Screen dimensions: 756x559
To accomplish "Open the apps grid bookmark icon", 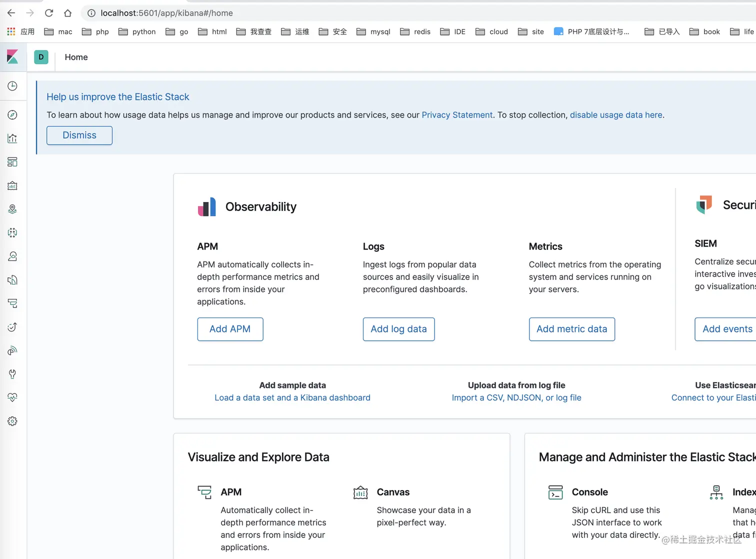I will click(x=11, y=31).
